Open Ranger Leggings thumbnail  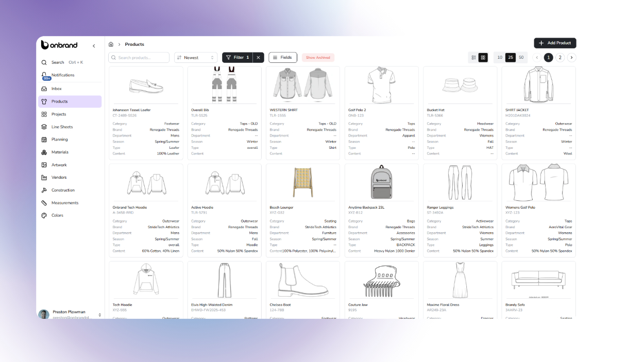coord(460,182)
